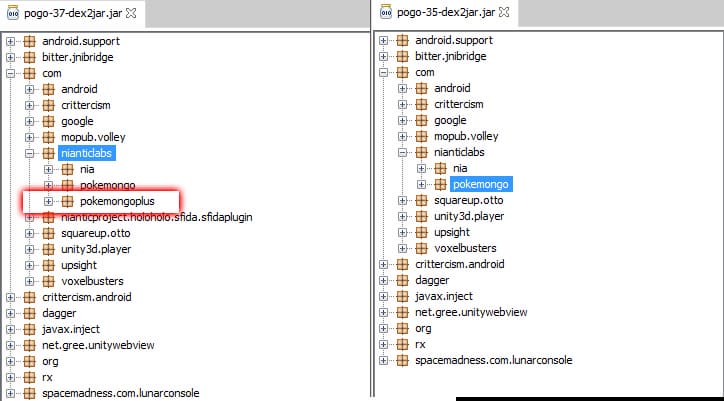724x401 pixels.
Task: Expand android.support in pogo-37 tree
Action: [10, 41]
